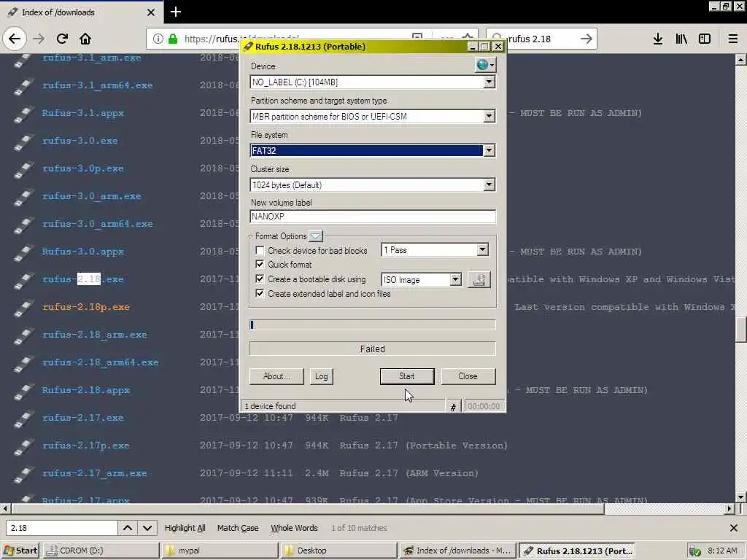The height and width of the screenshot is (560, 747).
Task: Go to the browser home page
Action: coord(85,39)
